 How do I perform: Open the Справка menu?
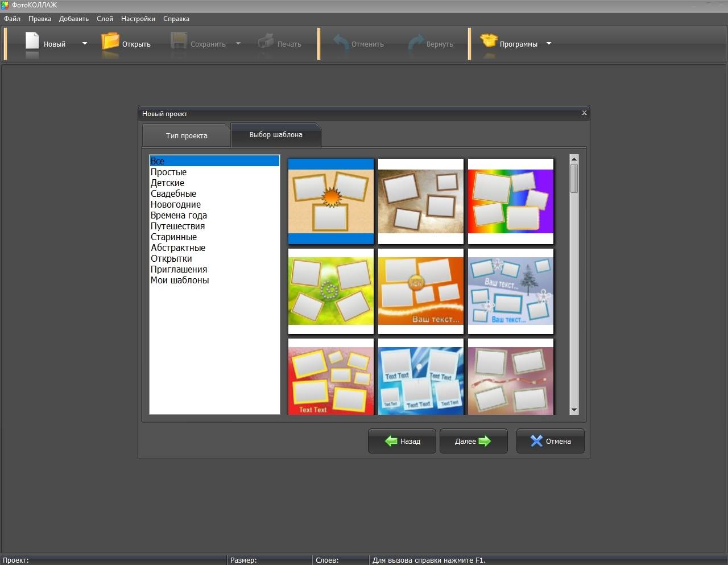pos(176,19)
